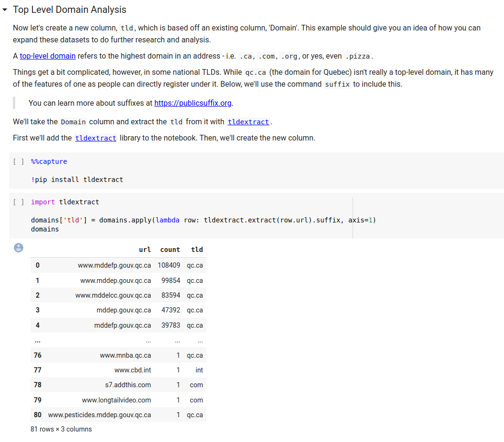This screenshot has width=504, height=442.
Task: Click the output avatar icon beside the table
Action: click(x=18, y=248)
